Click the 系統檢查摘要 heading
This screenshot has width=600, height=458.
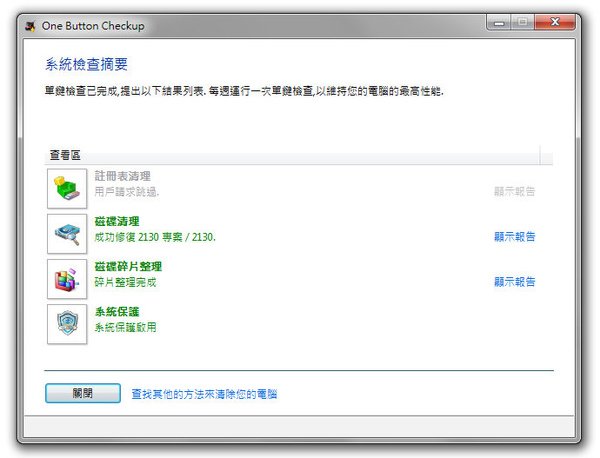click(86, 64)
